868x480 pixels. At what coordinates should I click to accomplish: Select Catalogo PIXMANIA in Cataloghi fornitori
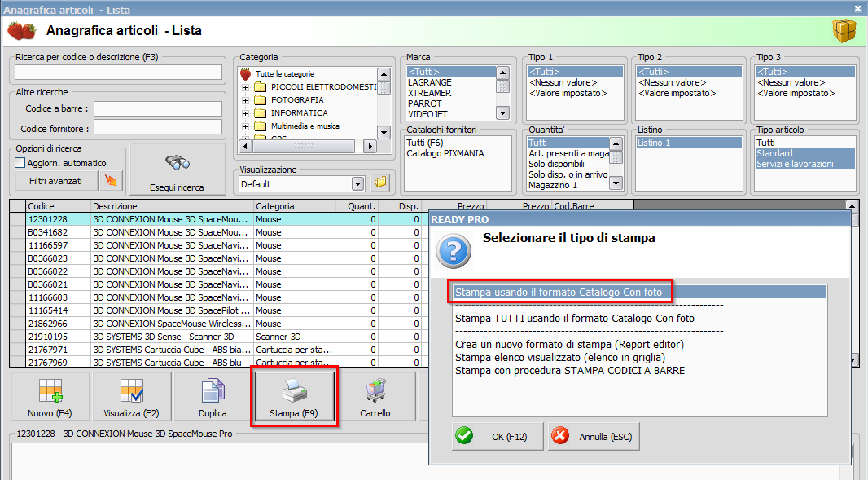coord(445,153)
